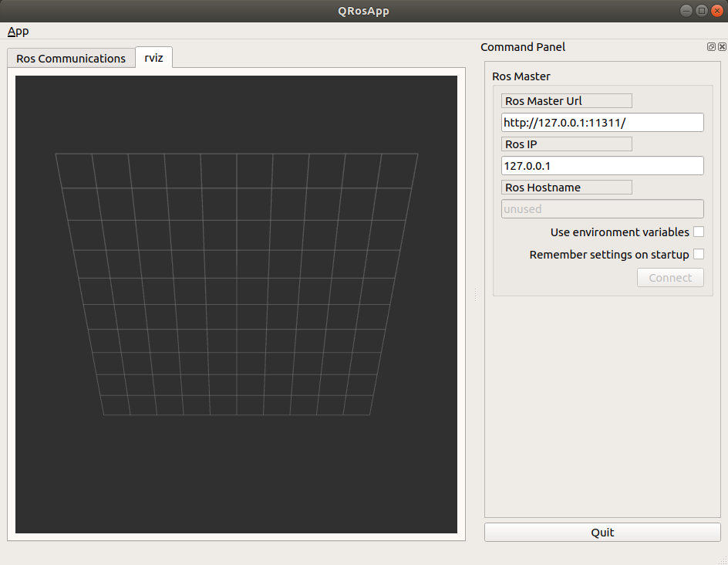Click the window resize grip corner
The width and height of the screenshot is (728, 565).
pos(723,560)
